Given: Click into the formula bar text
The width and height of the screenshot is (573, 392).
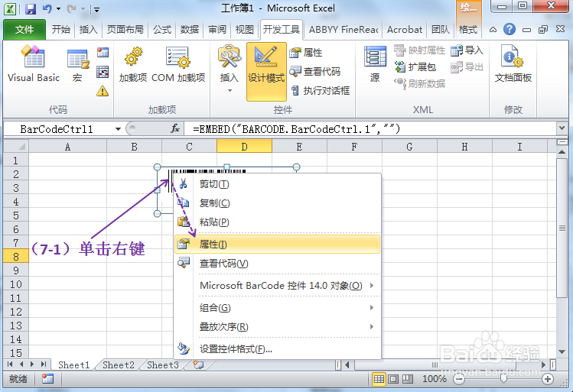Looking at the screenshot, I should pos(371,129).
